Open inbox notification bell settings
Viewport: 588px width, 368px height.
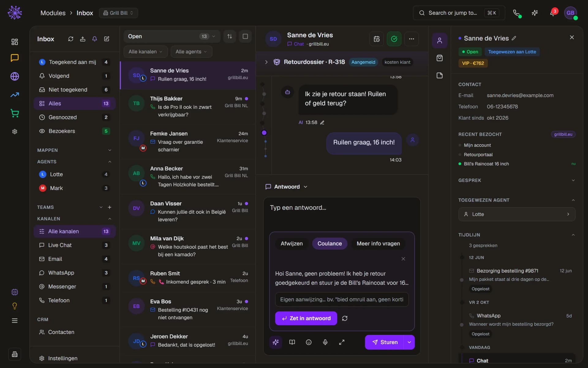point(95,39)
